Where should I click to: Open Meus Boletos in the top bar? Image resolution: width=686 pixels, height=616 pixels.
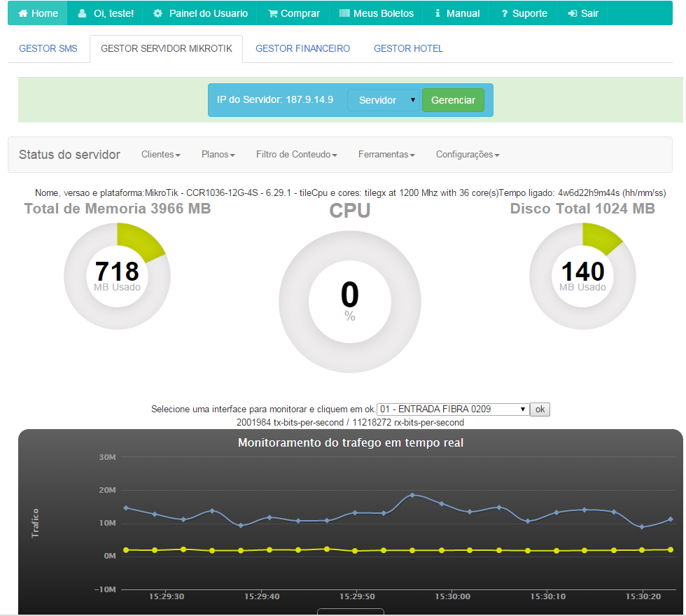tap(377, 13)
